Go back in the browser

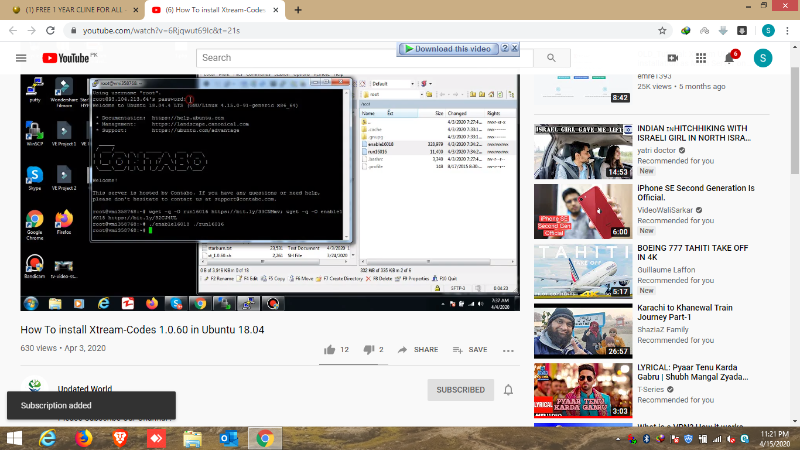coord(13,31)
